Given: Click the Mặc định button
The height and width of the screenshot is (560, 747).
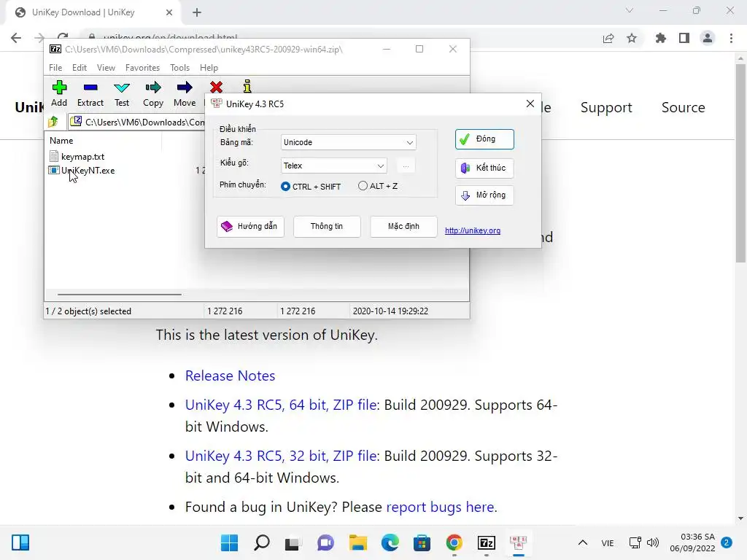Looking at the screenshot, I should (x=403, y=226).
